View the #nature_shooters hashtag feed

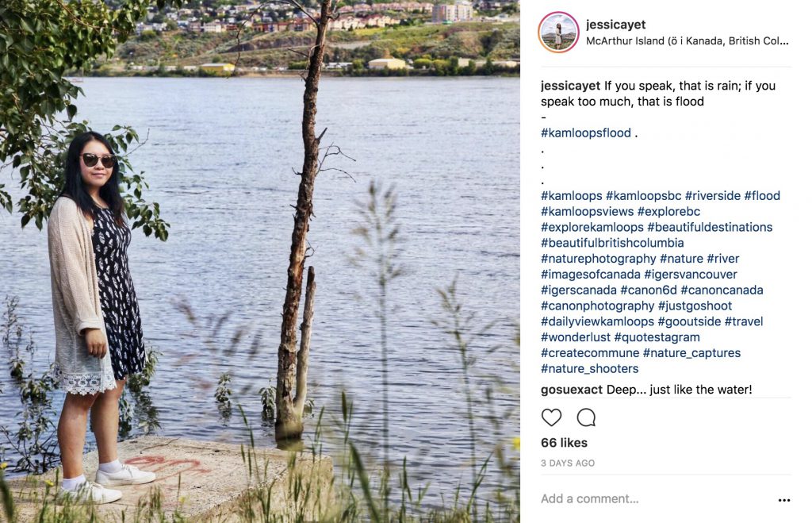click(x=589, y=368)
